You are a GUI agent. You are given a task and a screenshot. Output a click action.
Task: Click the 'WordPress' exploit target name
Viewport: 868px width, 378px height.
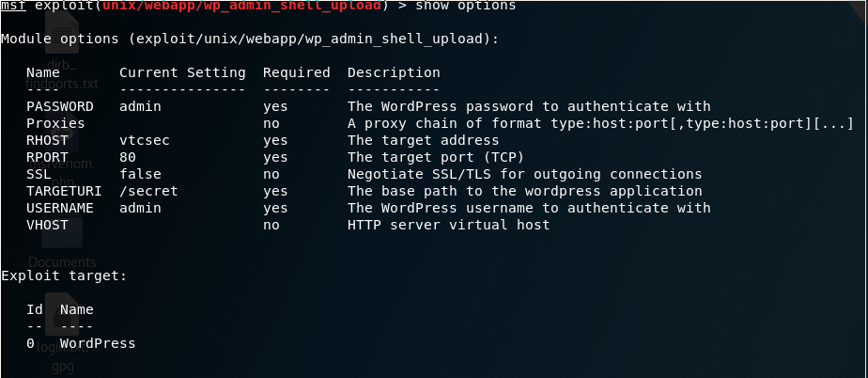click(98, 343)
